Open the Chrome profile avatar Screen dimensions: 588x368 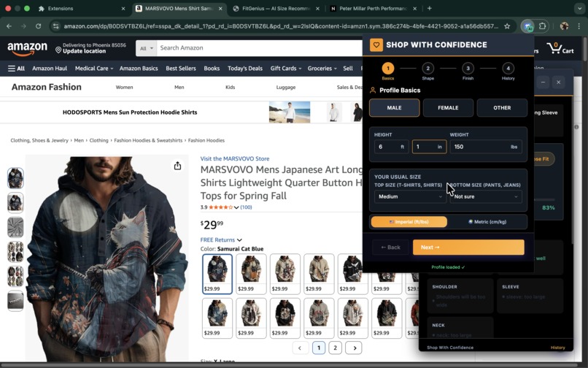coord(564,26)
